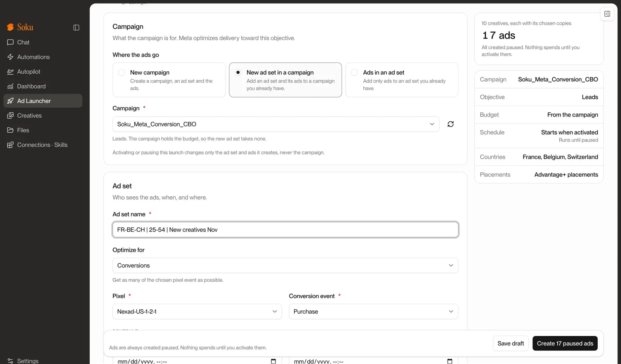Select Ads in an ad set option
Viewport: 621px width, 364px height.
click(x=402, y=80)
